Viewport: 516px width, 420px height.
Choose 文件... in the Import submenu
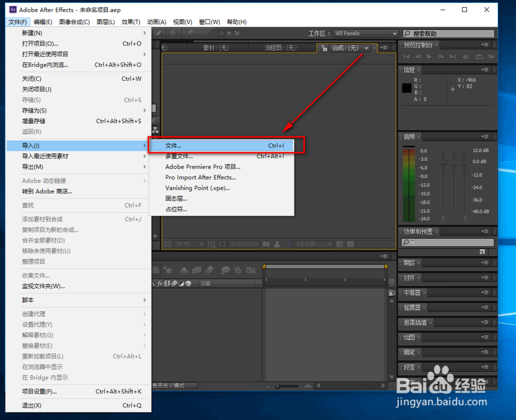(221, 146)
